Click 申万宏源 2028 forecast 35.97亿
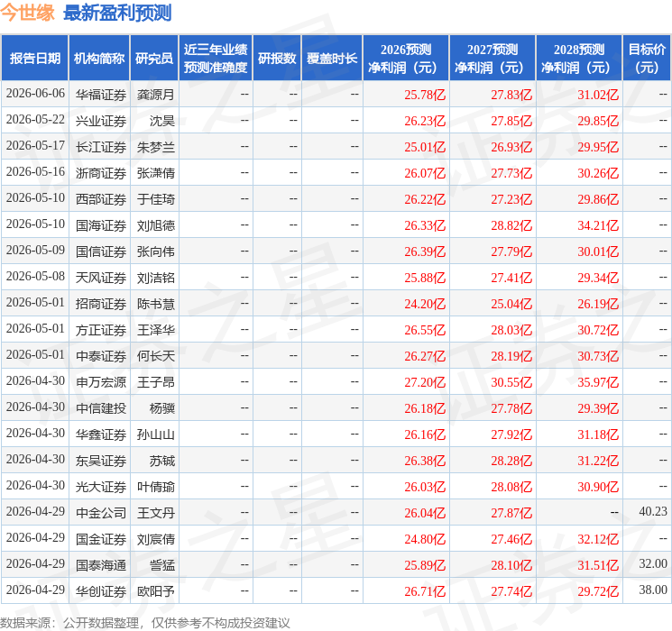The image size is (672, 631). [x=598, y=382]
